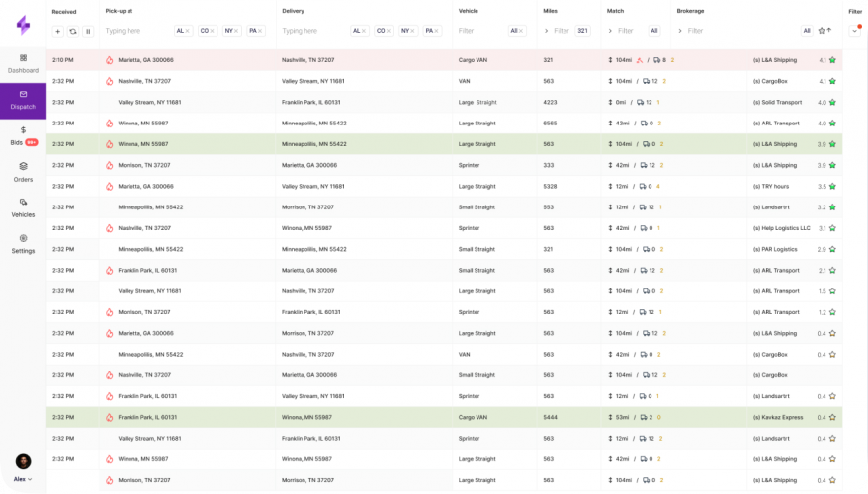
Task: Open the Alex user menu
Action: click(23, 479)
